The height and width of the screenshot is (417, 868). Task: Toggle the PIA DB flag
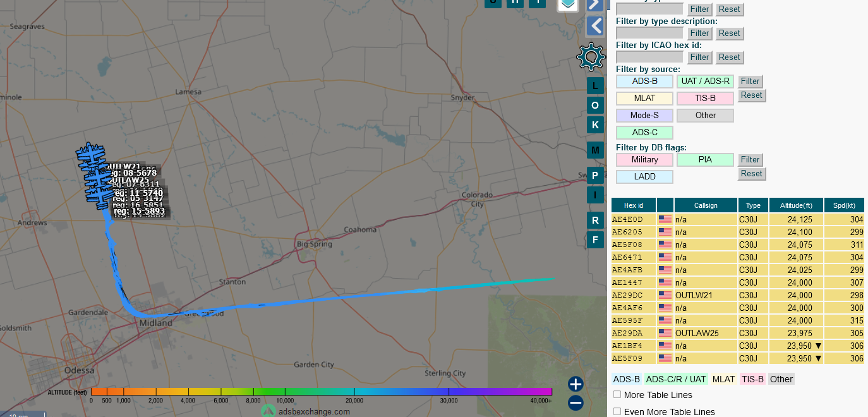point(705,160)
